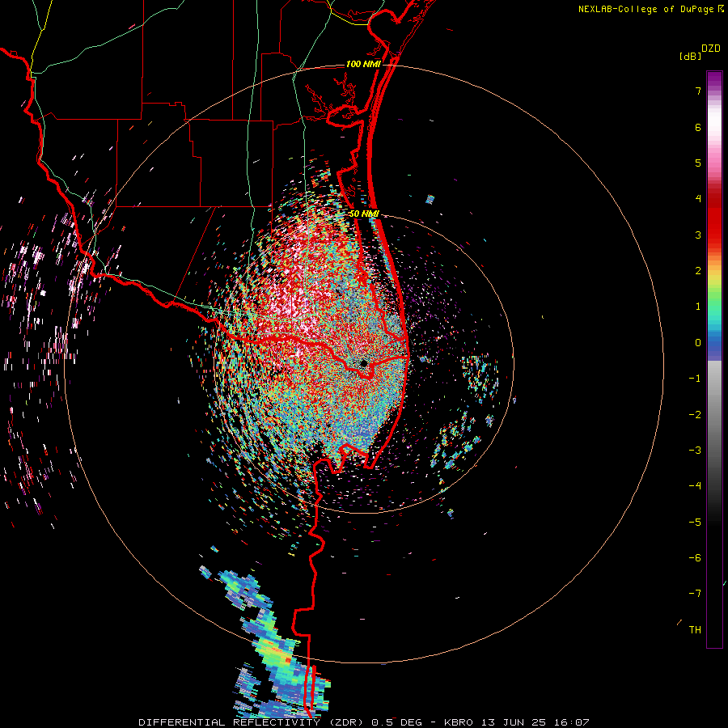Click the 100 NMI range ring label
The width and height of the screenshot is (728, 728).
362,64
